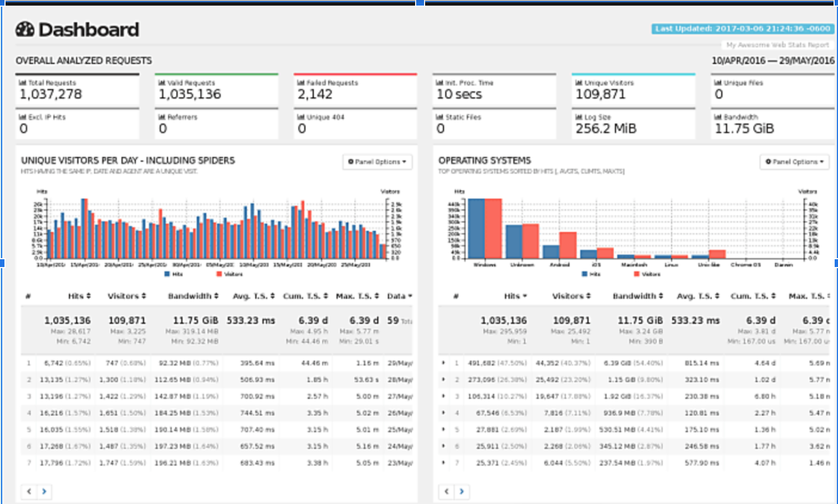Viewport: 838px width, 504px height.
Task: Click the chart icon beside Referrers
Action: point(161,117)
